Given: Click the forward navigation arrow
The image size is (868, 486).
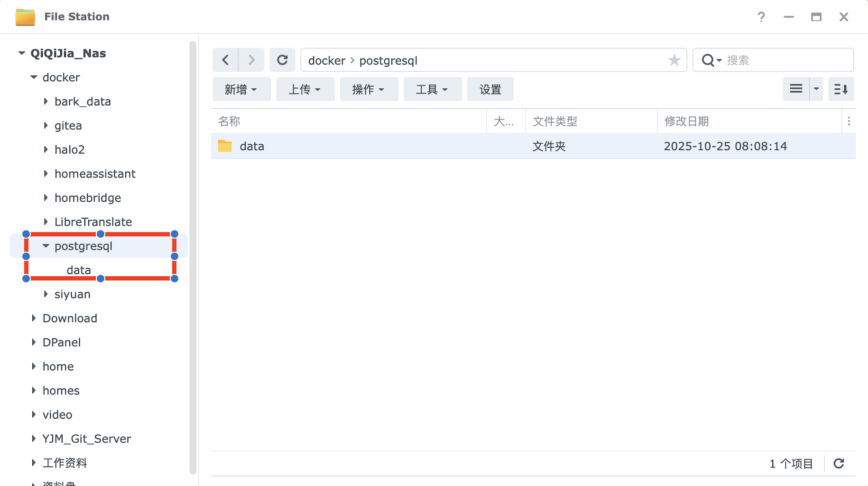Looking at the screenshot, I should coord(251,60).
